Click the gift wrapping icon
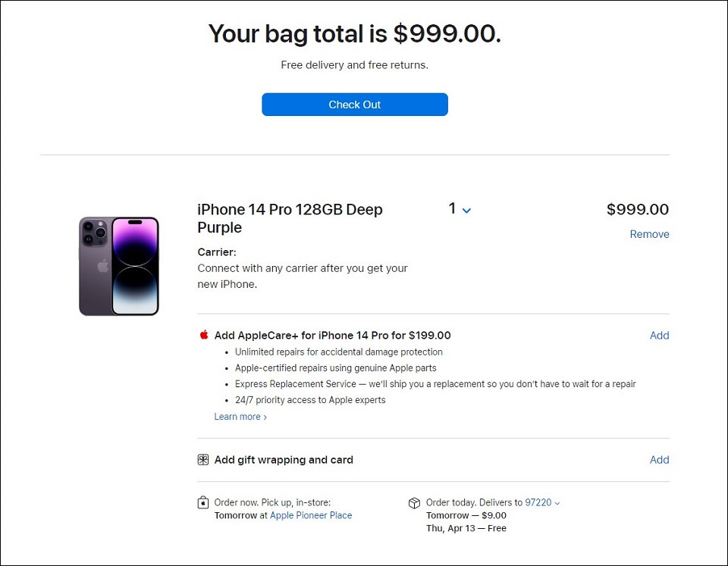Viewport: 728px width, 566px height. 203,460
